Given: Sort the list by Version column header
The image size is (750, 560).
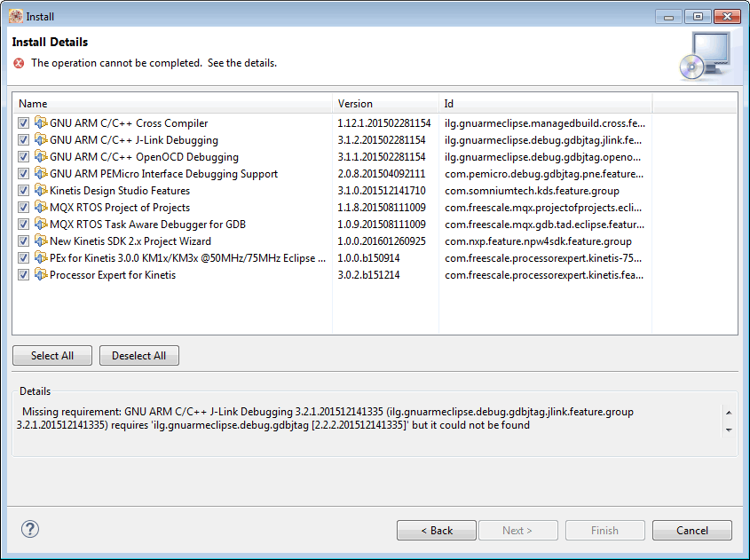Looking at the screenshot, I should pyautogui.click(x=385, y=103).
